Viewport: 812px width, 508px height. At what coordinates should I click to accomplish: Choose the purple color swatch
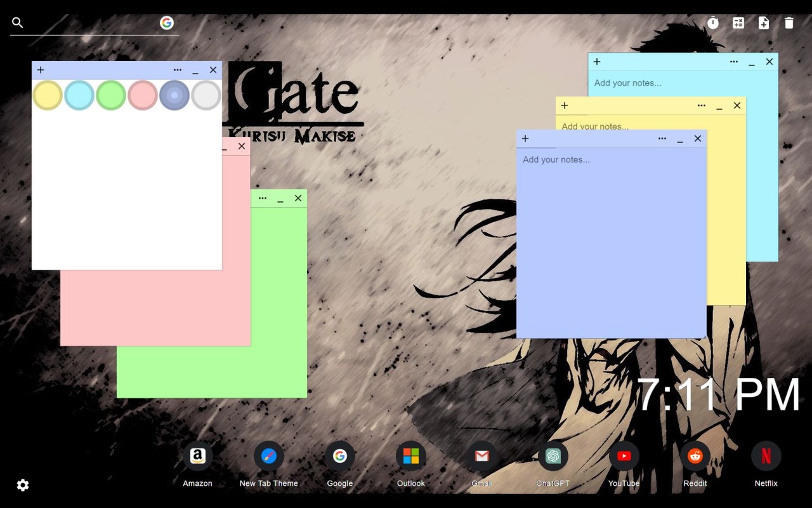174,95
